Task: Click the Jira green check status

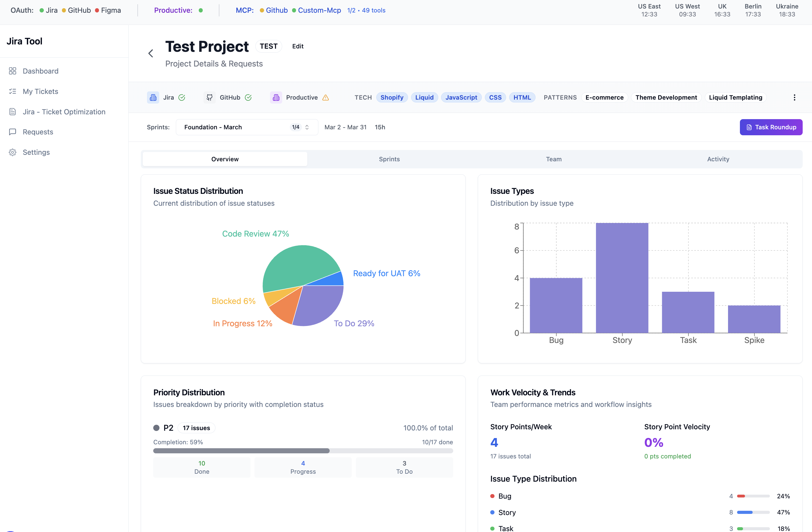Action: point(182,98)
